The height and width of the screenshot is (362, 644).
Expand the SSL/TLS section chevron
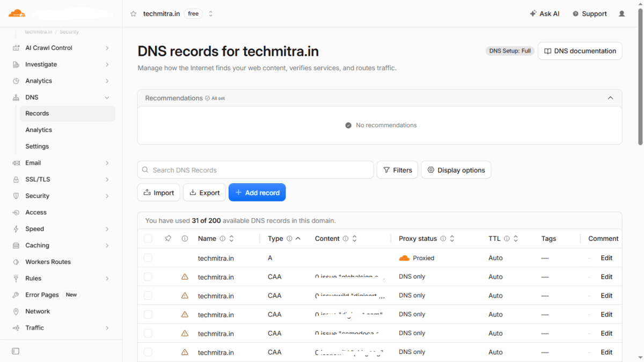tap(107, 180)
